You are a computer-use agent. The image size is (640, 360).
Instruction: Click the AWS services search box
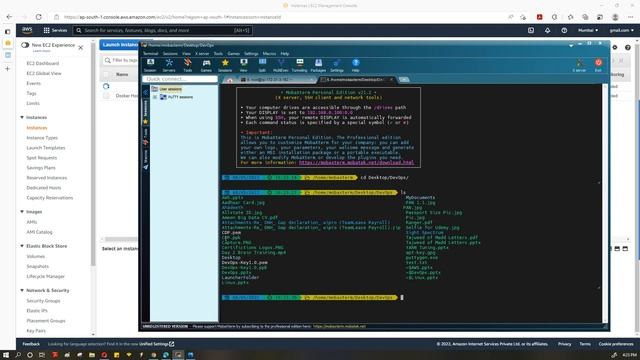(162, 30)
